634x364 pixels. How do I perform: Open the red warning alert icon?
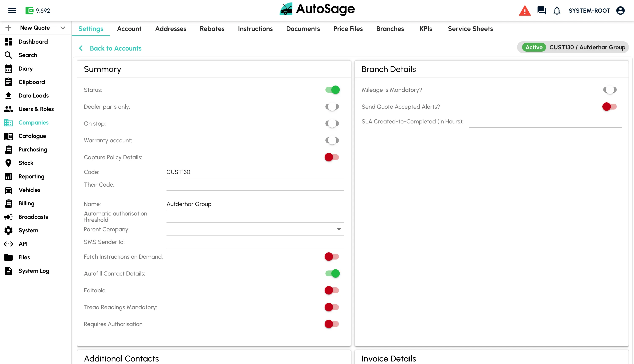point(525,11)
